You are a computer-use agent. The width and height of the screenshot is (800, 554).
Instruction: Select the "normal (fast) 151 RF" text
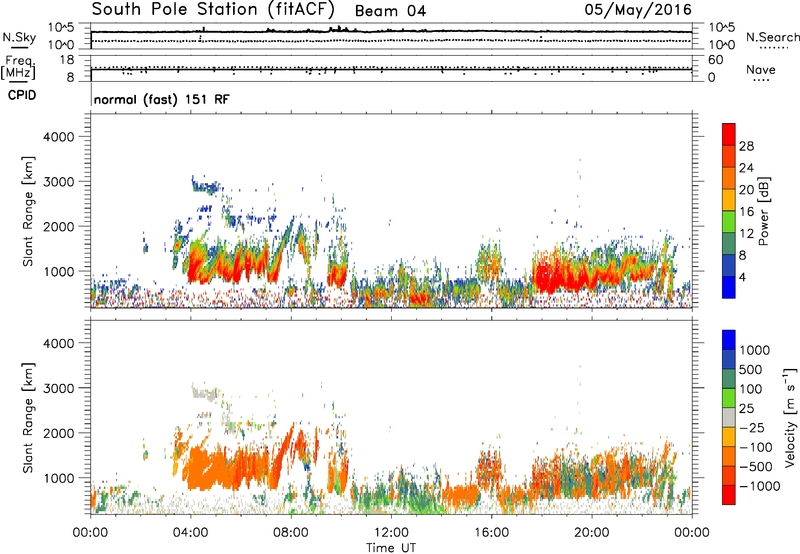[162, 99]
